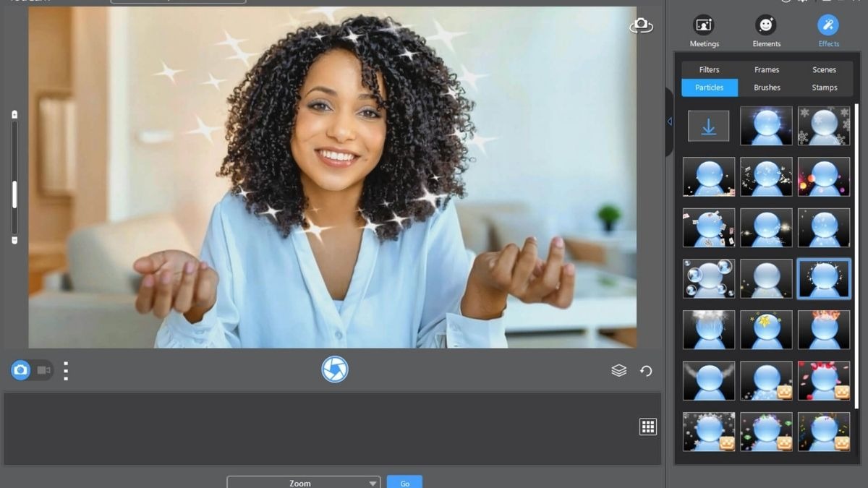Select the Effects magic wand icon
This screenshot has width=868, height=488.
coord(828,25)
